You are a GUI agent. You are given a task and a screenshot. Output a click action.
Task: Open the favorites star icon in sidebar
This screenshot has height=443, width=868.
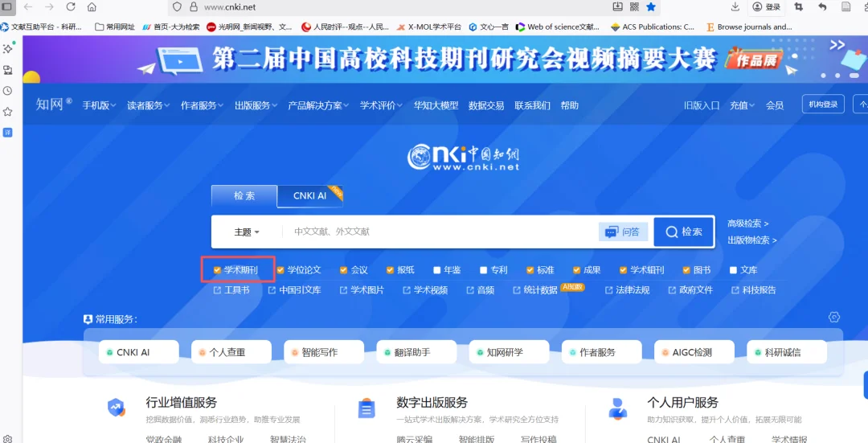point(8,112)
